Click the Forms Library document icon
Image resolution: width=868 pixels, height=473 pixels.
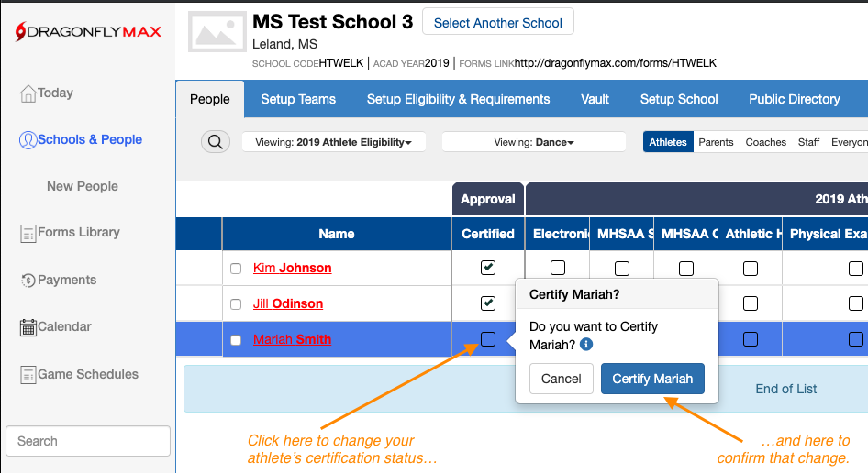[x=28, y=234]
